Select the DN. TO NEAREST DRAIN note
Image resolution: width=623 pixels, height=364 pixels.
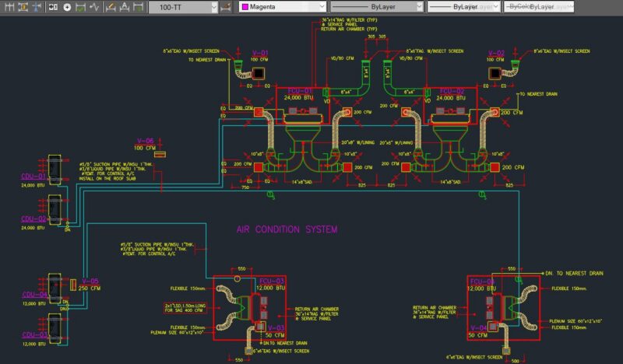click(x=574, y=274)
